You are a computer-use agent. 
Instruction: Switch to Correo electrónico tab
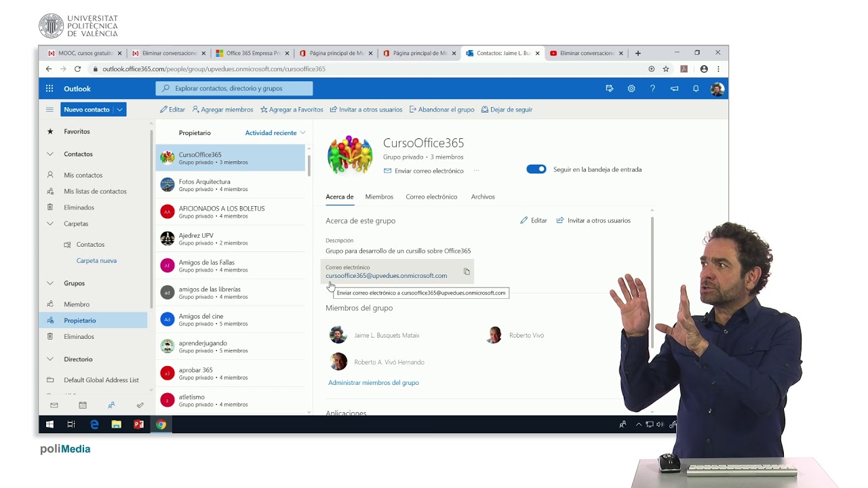tap(431, 197)
